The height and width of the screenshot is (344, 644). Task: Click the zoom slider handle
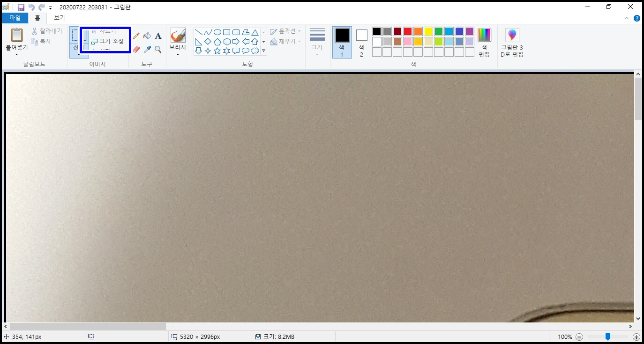[607, 337]
